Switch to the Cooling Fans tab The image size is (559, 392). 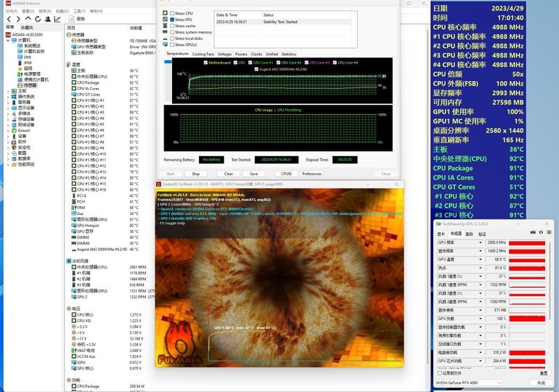(x=203, y=54)
